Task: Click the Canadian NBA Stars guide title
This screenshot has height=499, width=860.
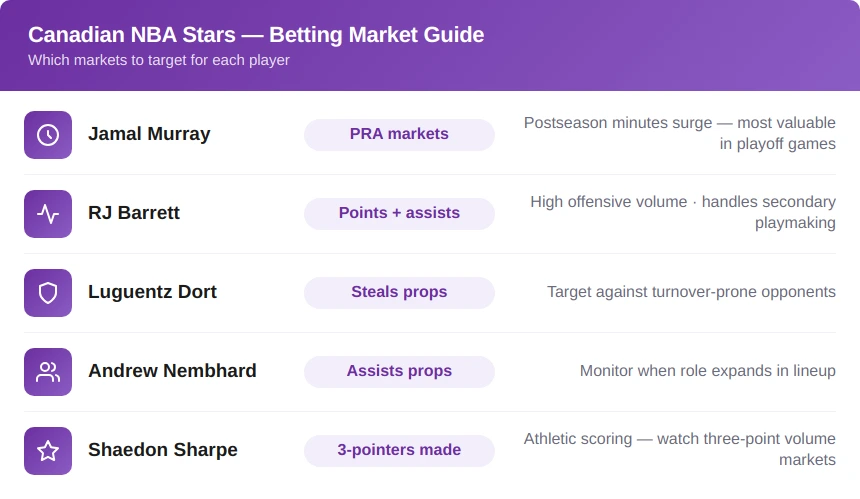Action: pos(256,35)
